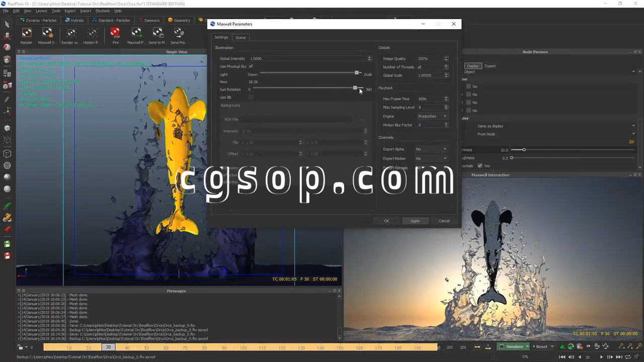Step forward one frame
This screenshot has height=362, width=644.
(610, 357)
